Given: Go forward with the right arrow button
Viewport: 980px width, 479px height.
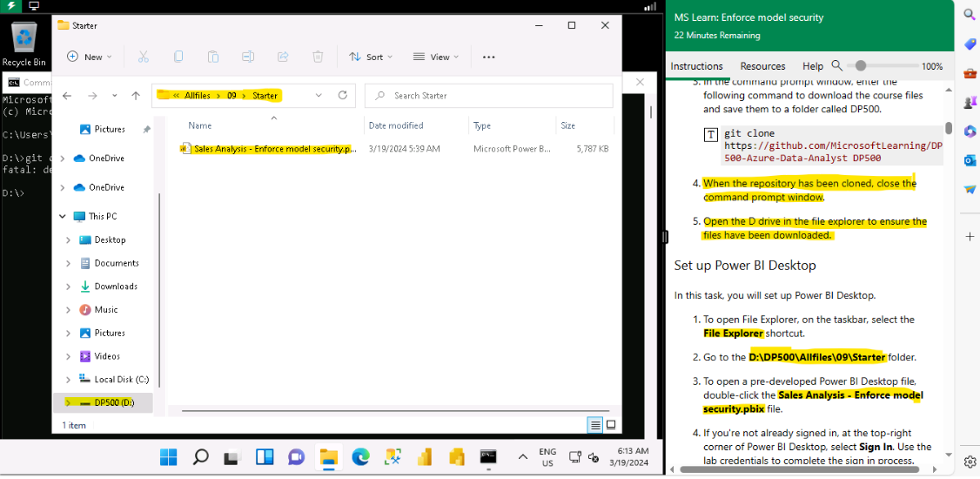Looking at the screenshot, I should pyautogui.click(x=92, y=96).
